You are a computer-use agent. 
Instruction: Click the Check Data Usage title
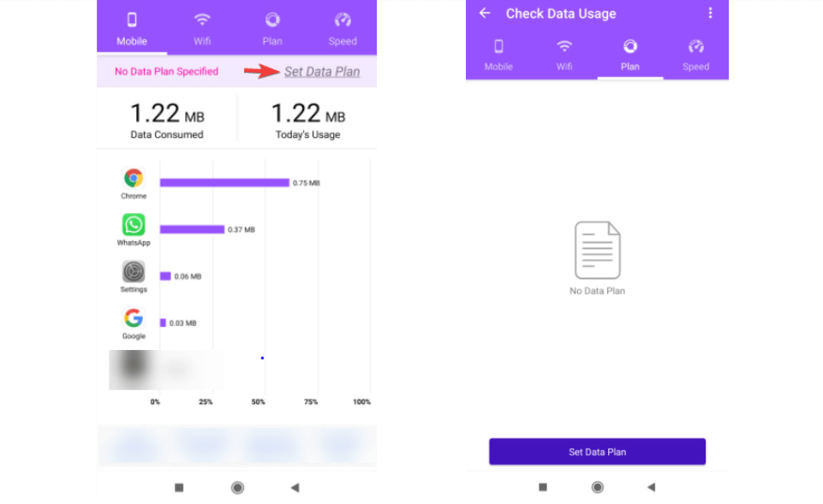pos(561,14)
